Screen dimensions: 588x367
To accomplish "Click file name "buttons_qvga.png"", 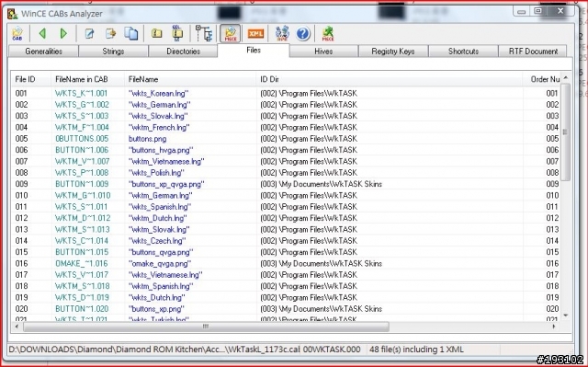I will (161, 252).
